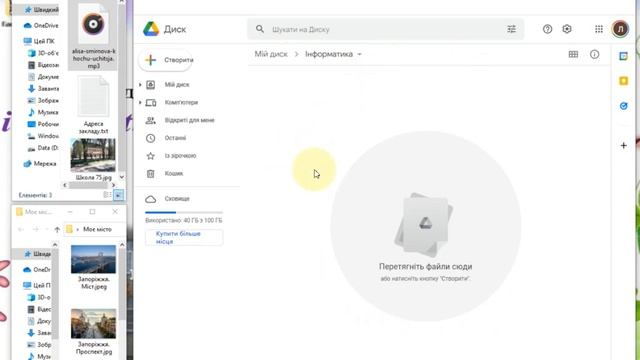Click the horizontal scrollbar in upper Explorer

[89, 185]
